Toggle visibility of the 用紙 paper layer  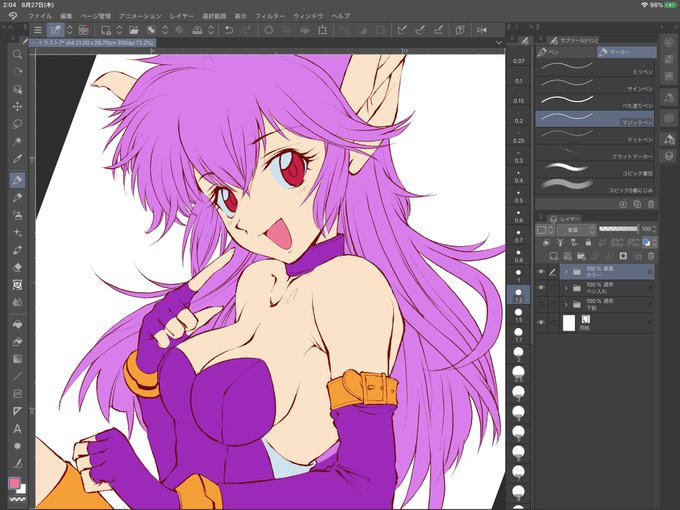pyautogui.click(x=541, y=323)
